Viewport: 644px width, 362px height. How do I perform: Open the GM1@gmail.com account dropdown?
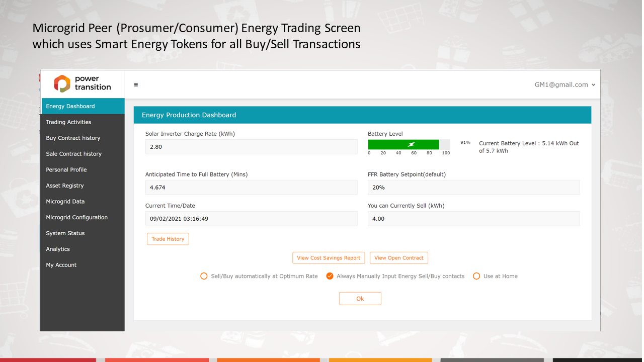coord(565,84)
